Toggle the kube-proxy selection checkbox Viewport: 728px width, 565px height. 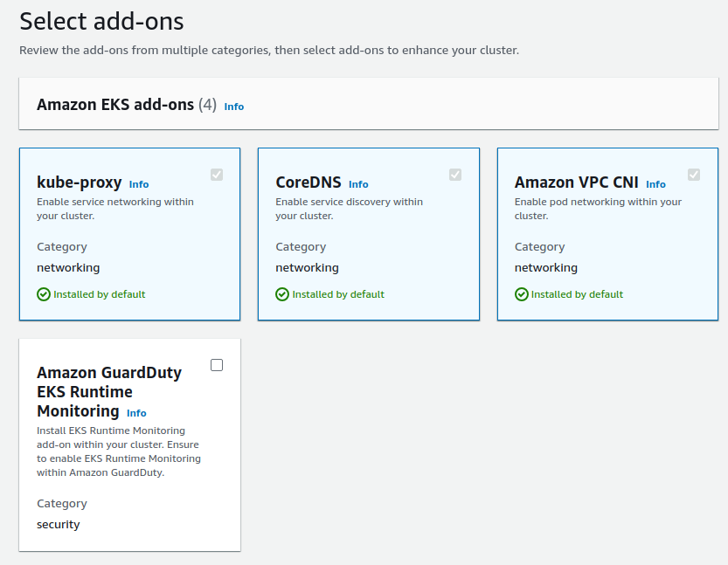click(217, 175)
